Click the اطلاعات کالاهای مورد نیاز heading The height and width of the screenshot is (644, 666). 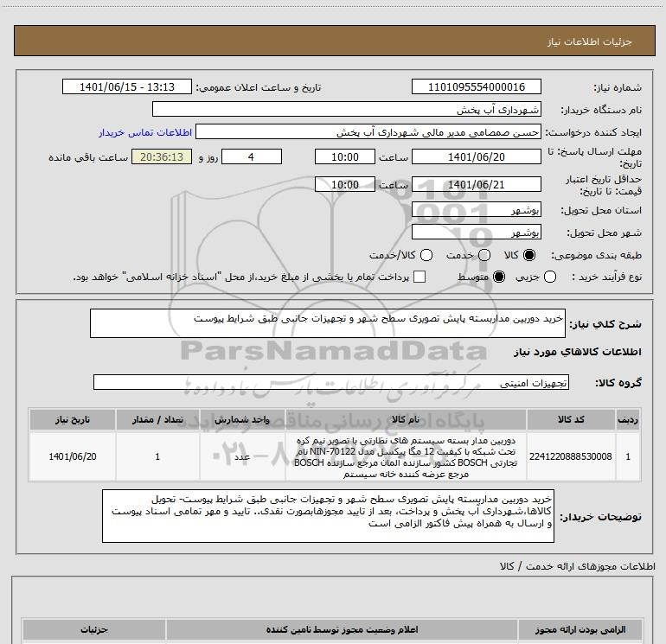[x=577, y=352]
